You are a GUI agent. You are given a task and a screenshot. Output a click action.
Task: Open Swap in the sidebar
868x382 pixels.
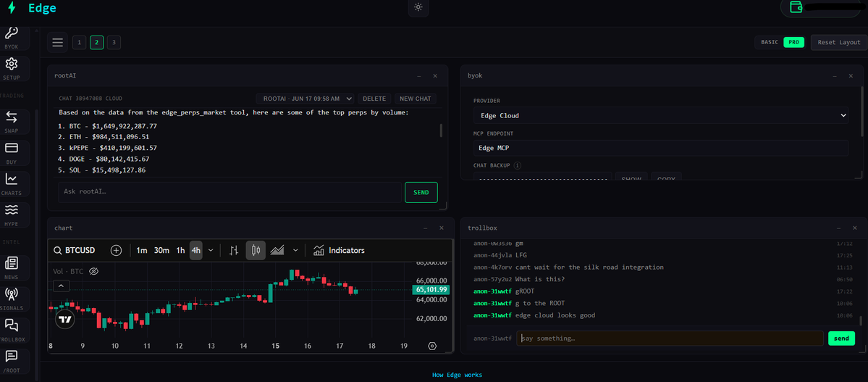click(x=12, y=122)
